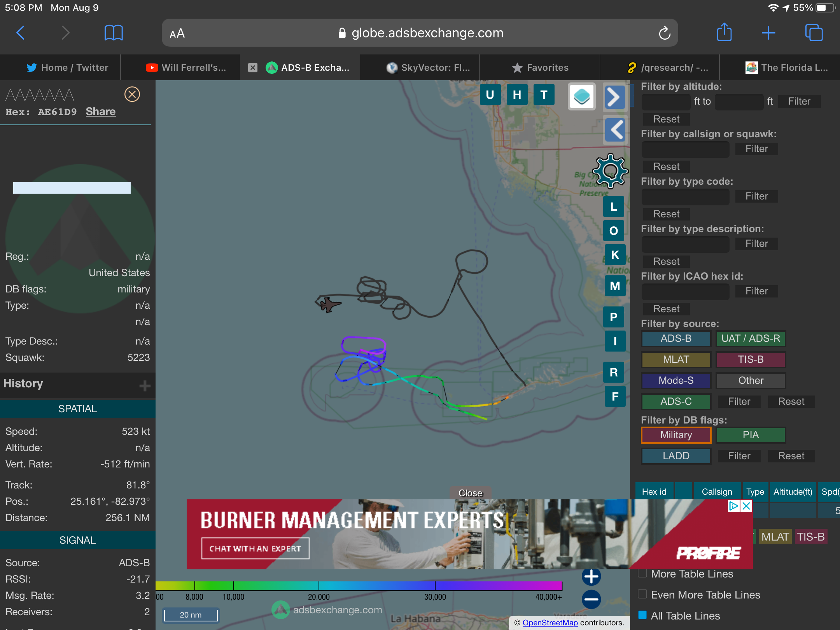This screenshot has width=840, height=630.
Task: Open map settings gear icon
Action: (x=610, y=171)
